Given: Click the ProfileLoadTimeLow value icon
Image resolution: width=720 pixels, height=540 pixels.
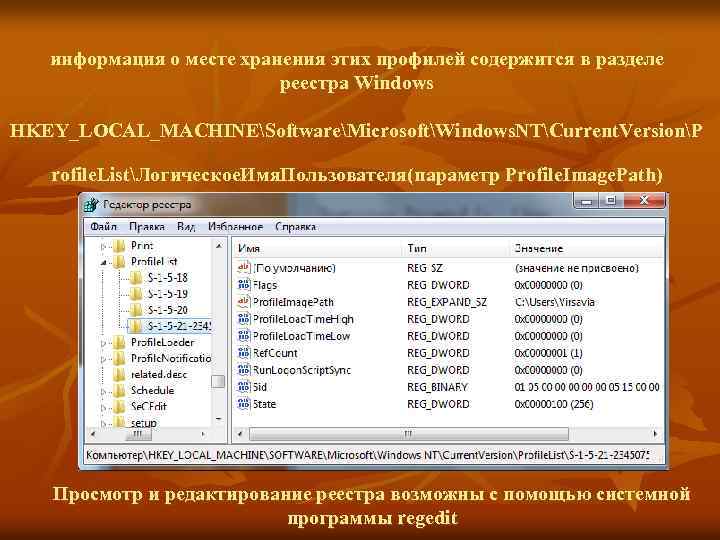Looking at the screenshot, I should [x=243, y=336].
